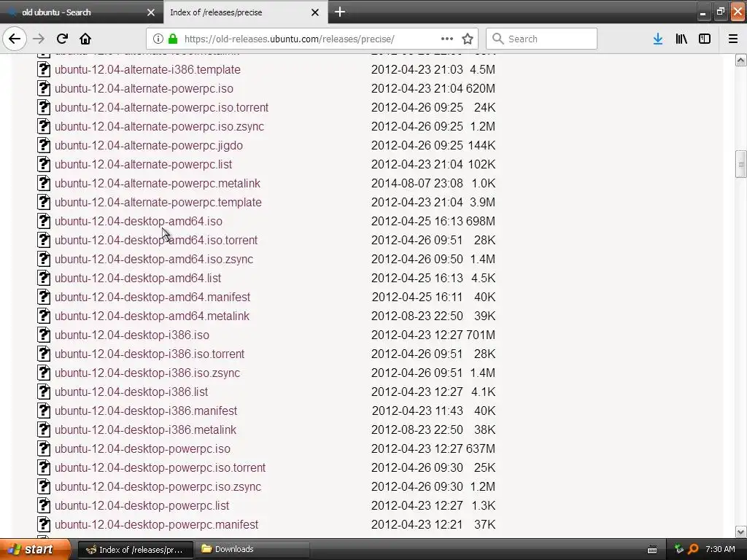Open ubuntu-12.04-desktop-i386.iso.zsync link
The width and height of the screenshot is (747, 560).
(x=147, y=373)
